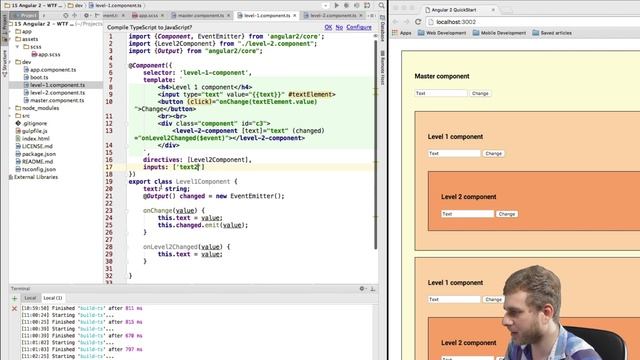This screenshot has height=360, width=640.
Task: Open boot.ts in project tree
Action: pyautogui.click(x=36, y=77)
